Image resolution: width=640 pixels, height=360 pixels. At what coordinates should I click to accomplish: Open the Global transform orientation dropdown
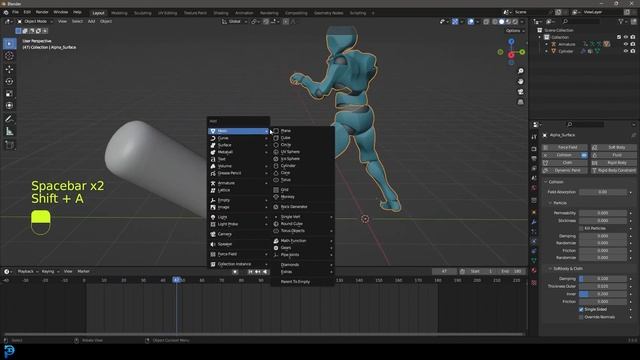tap(234, 21)
